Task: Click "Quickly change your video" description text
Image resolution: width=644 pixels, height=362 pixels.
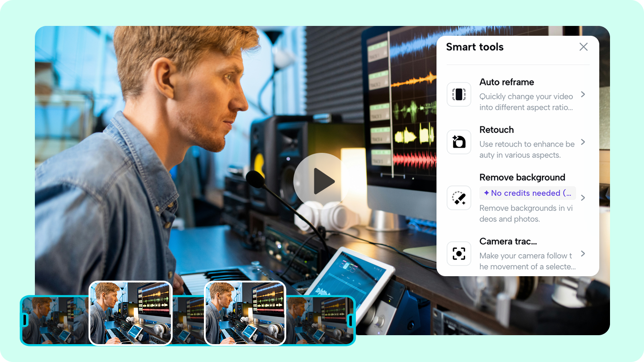Action: coord(526,102)
